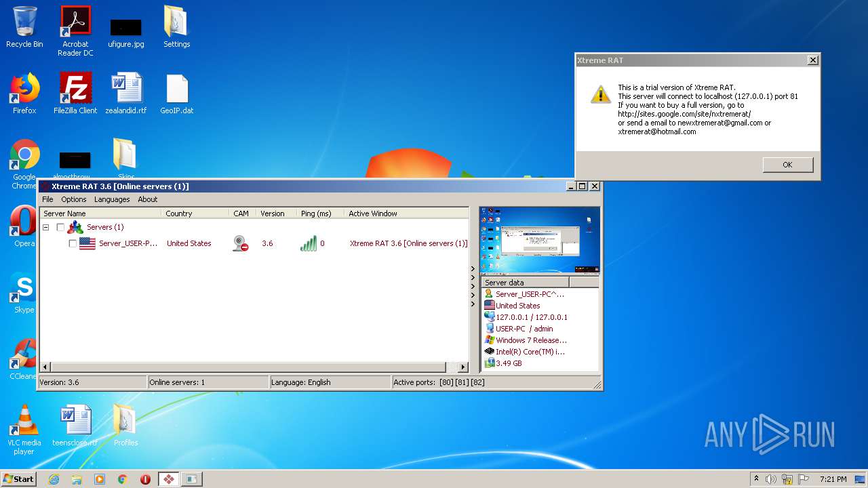Click 'Online servers: 1' in status bar
The height and width of the screenshot is (488, 868).
177,382
